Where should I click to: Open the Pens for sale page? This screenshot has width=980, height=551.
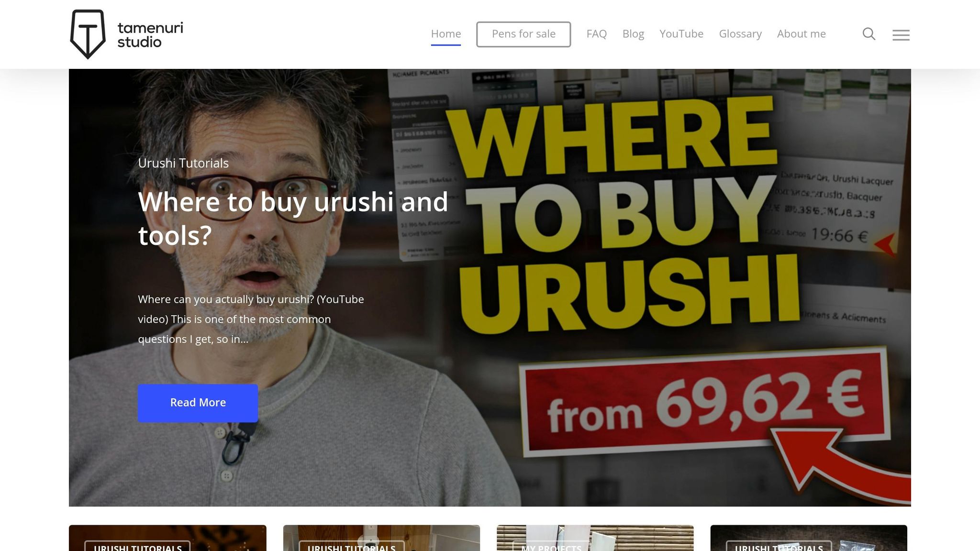(x=523, y=34)
